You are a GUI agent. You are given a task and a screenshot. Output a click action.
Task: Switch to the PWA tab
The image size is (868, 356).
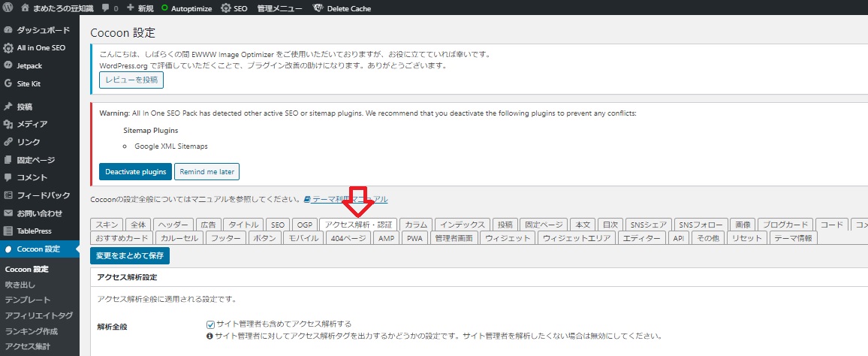[x=414, y=238]
